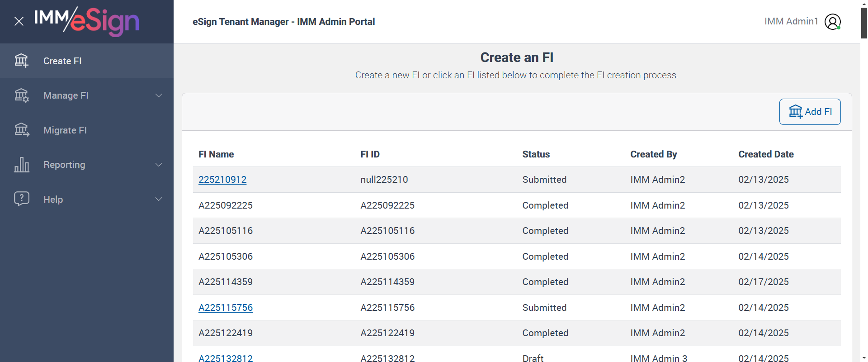Expand the Help submenu chevron
The width and height of the screenshot is (868, 362).
[159, 199]
